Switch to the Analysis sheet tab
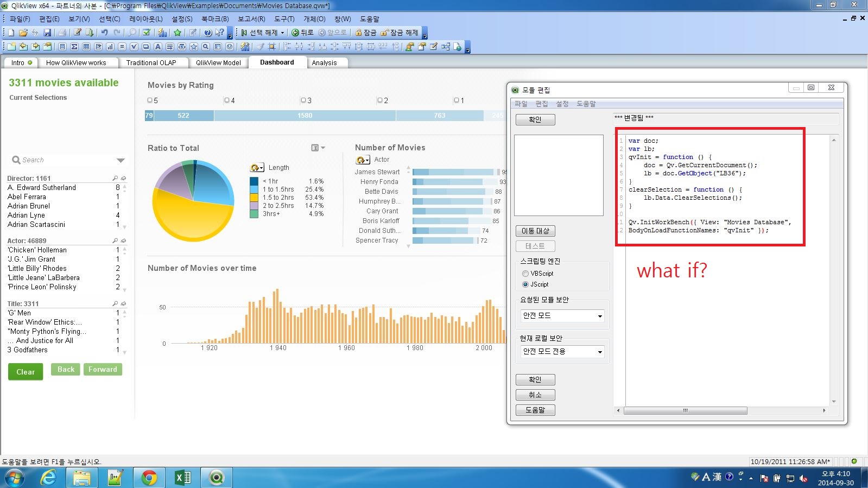The image size is (868, 488). (325, 63)
